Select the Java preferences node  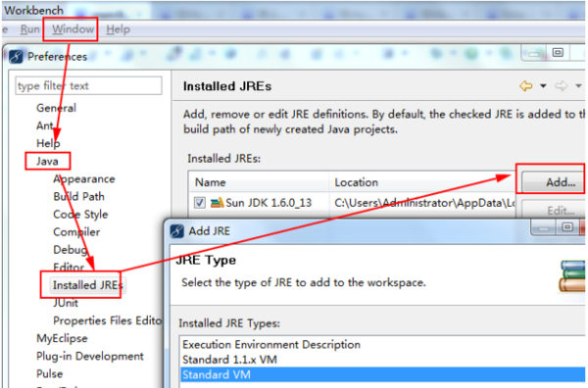click(x=47, y=162)
